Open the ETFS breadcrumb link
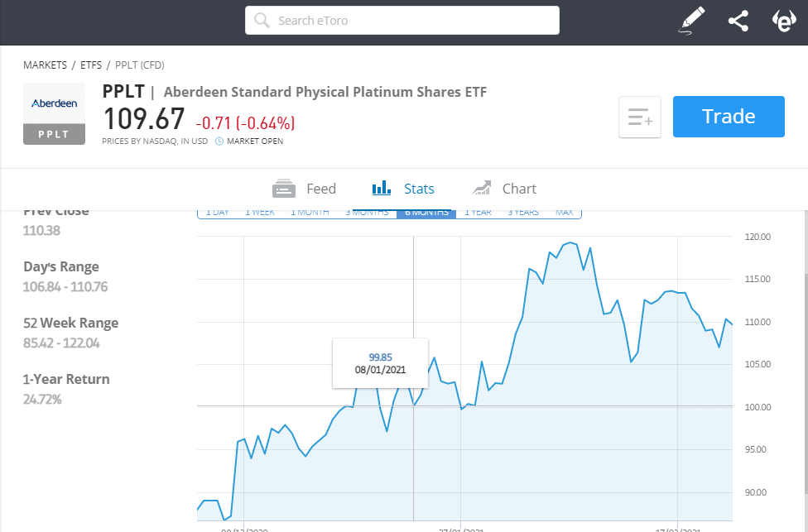Viewport: 808px width, 532px height. pyautogui.click(x=91, y=65)
